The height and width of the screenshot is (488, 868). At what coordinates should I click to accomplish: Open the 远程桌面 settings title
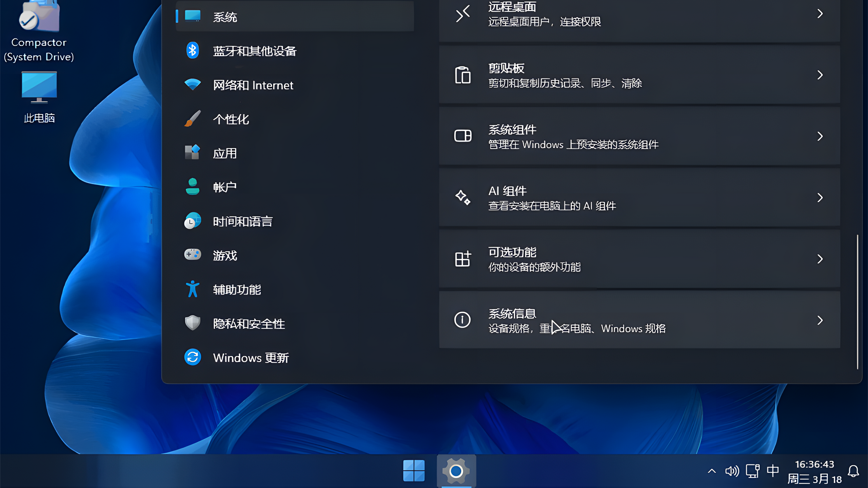[x=512, y=7]
